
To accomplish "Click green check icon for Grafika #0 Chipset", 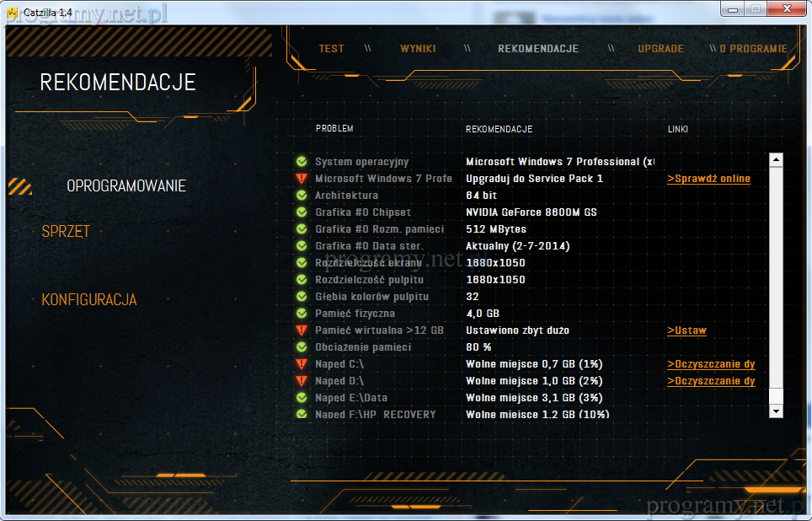I will click(302, 212).
